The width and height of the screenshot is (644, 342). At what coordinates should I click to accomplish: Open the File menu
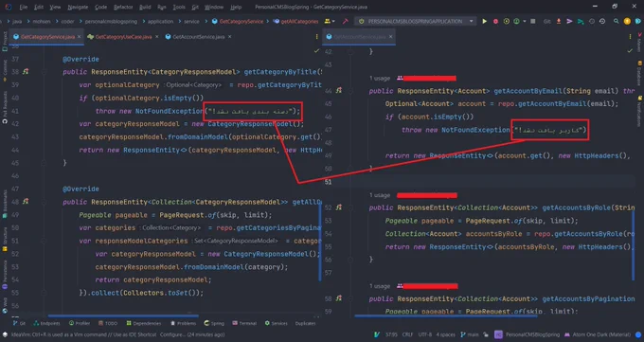24,7
